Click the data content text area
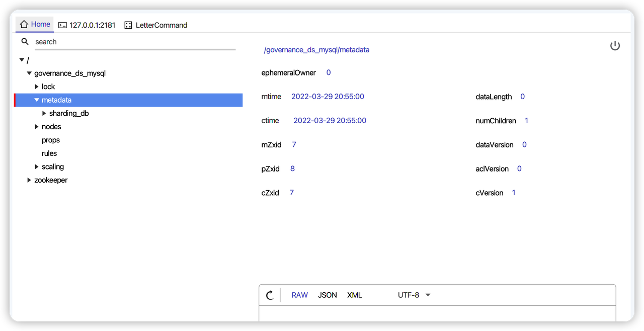644x331 pixels. 437,313
